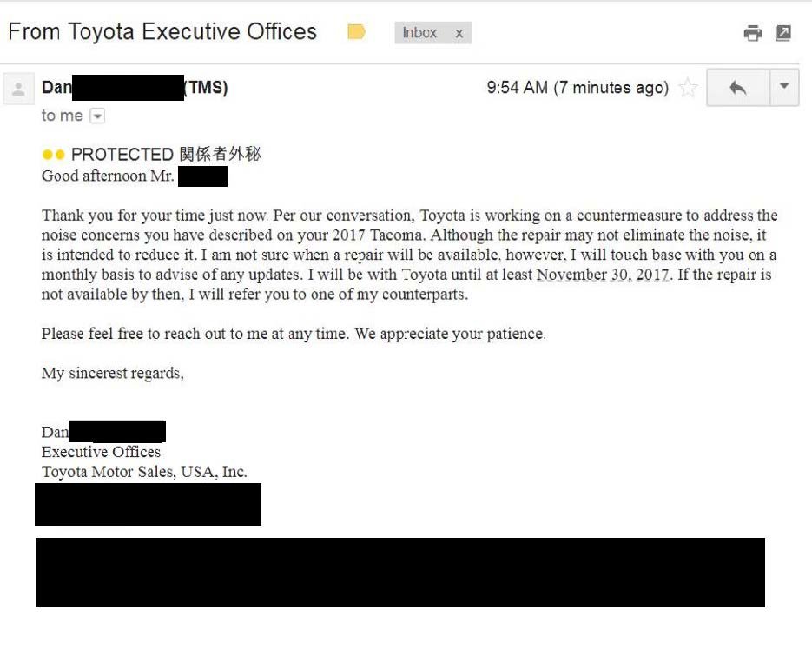This screenshot has height=650, width=812.
Task: Click the "Please feel free to reach out" sentence
Action: tap(294, 334)
